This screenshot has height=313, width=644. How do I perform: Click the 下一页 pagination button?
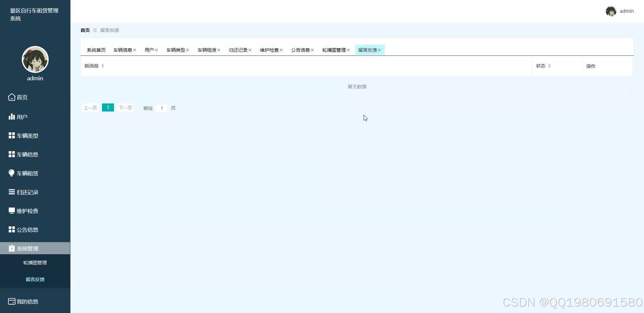tap(124, 108)
